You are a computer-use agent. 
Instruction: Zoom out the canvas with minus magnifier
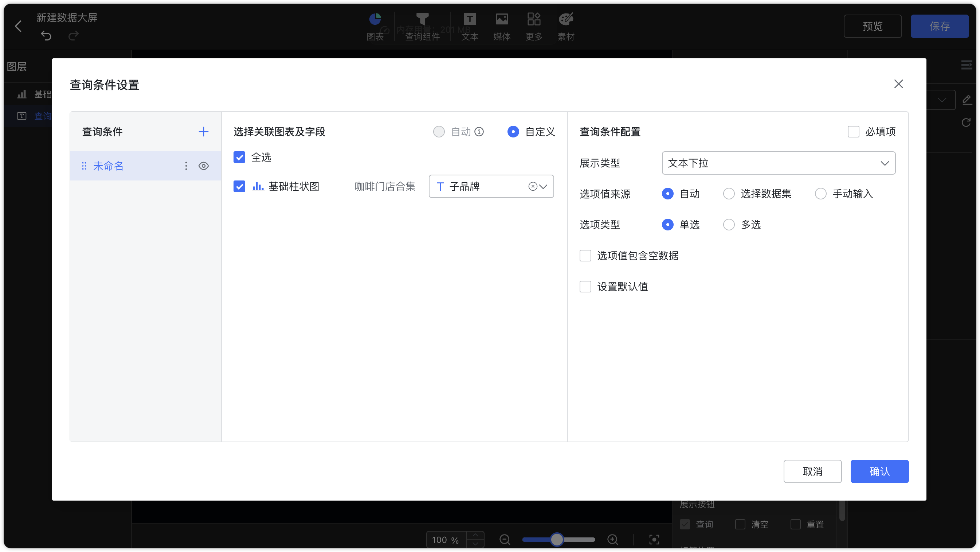[x=505, y=540]
